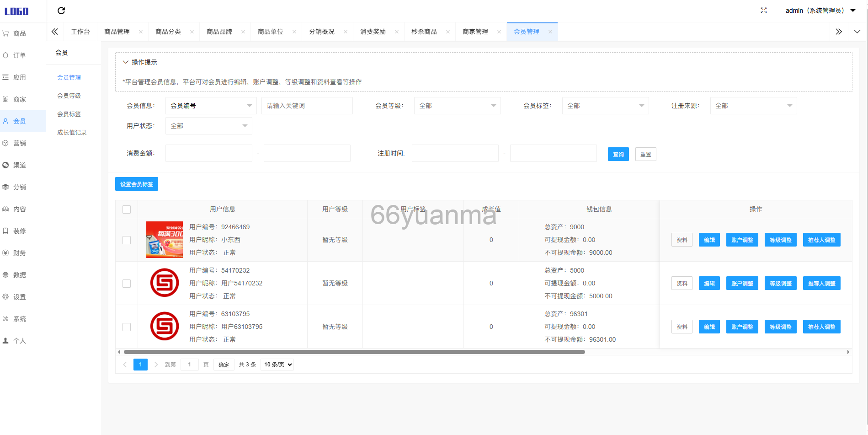Click 推荐人调整 for user 92466469
The image size is (868, 435).
(x=822, y=240)
